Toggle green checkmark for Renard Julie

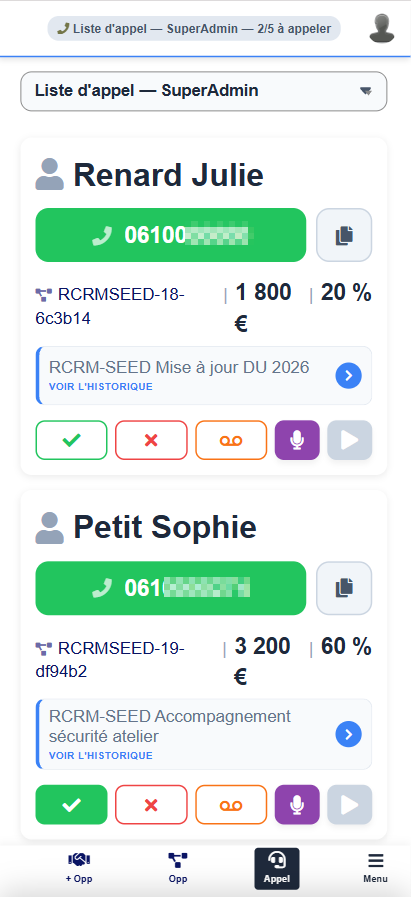coord(71,440)
